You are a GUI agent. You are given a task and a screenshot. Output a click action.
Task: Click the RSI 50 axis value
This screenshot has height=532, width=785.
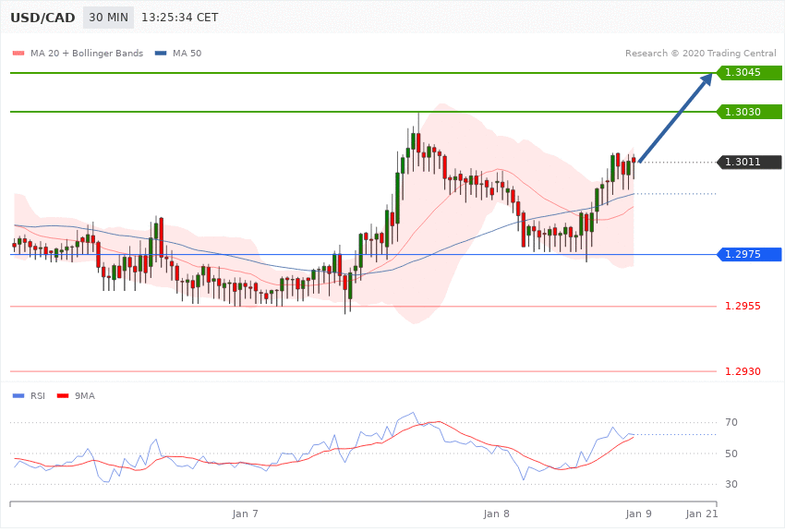[x=731, y=453]
